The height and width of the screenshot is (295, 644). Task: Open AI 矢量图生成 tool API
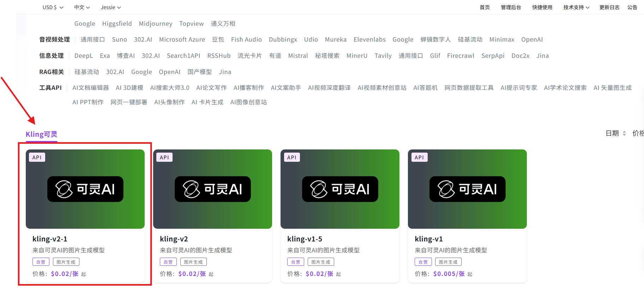coord(613,88)
